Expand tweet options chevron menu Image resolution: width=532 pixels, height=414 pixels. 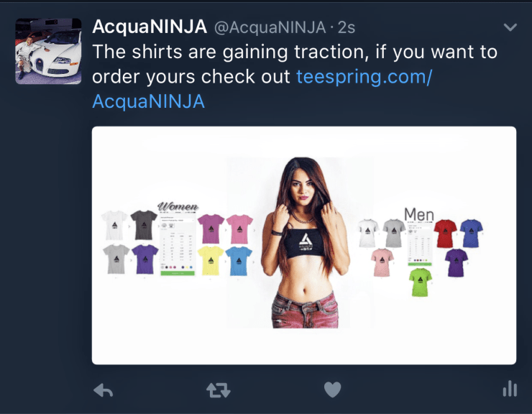510,27
